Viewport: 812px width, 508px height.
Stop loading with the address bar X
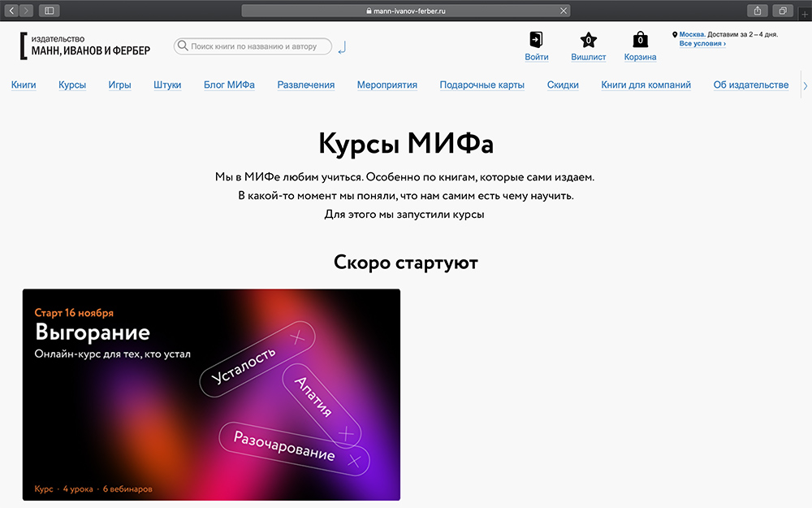pos(564,11)
